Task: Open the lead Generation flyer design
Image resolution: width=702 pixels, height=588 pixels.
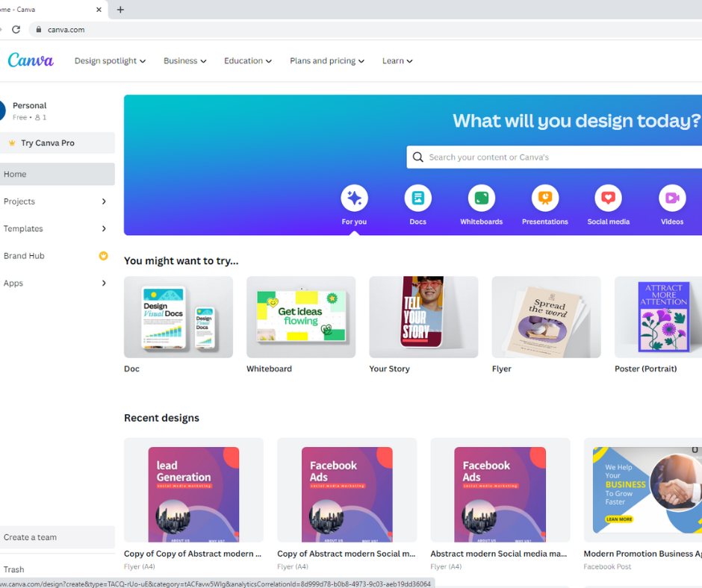Action: pos(194,490)
